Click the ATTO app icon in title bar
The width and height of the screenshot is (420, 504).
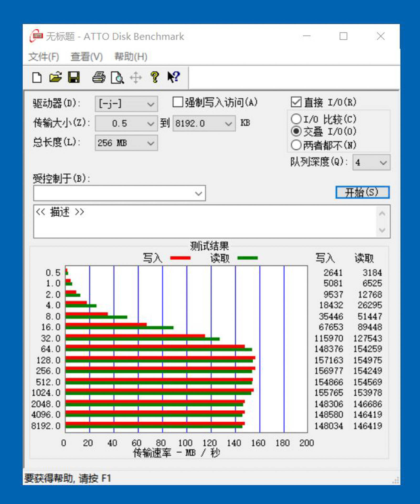pyautogui.click(x=36, y=36)
